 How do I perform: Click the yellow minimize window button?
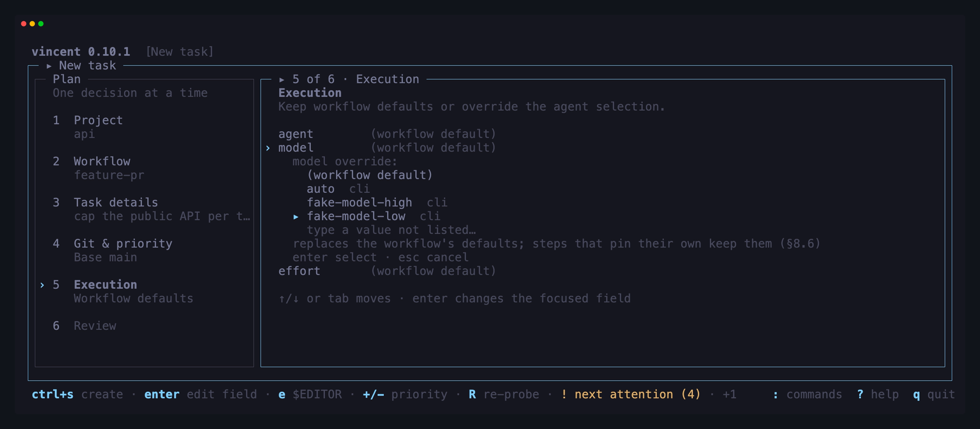click(x=32, y=24)
